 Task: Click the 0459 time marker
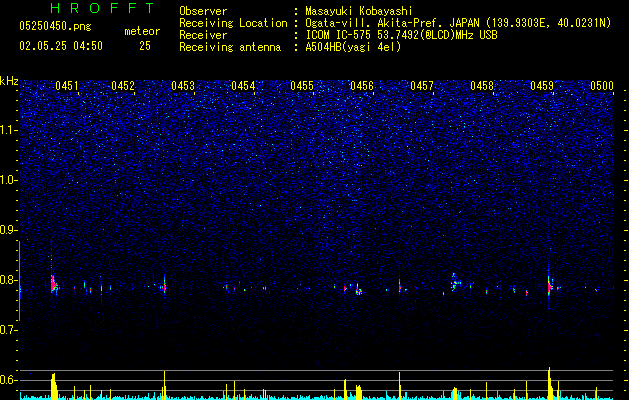pyautogui.click(x=542, y=86)
